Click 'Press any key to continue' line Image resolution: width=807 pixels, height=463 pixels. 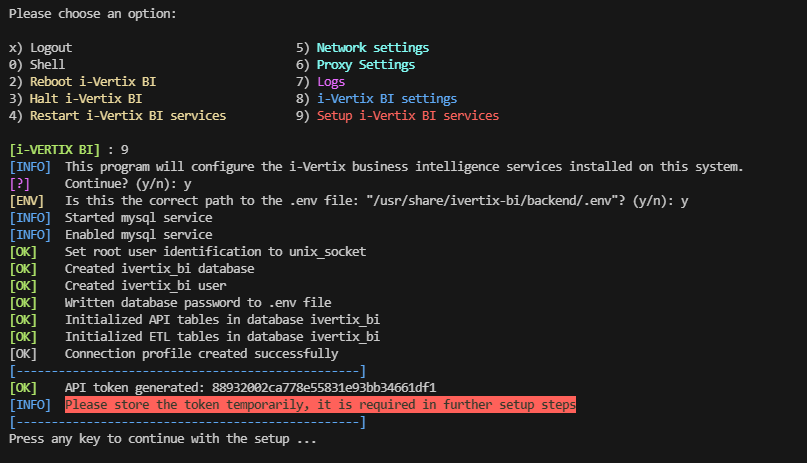click(x=163, y=439)
